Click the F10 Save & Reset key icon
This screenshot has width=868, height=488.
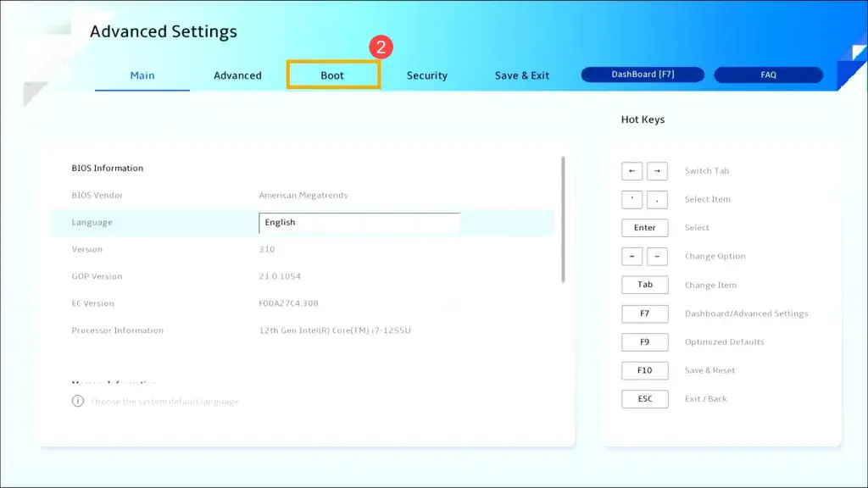(644, 370)
